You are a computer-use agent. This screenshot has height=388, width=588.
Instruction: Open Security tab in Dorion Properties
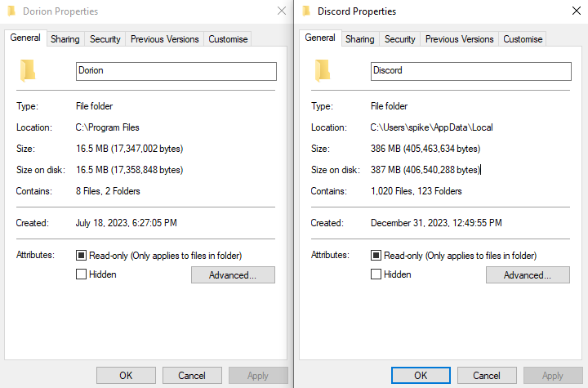(105, 39)
